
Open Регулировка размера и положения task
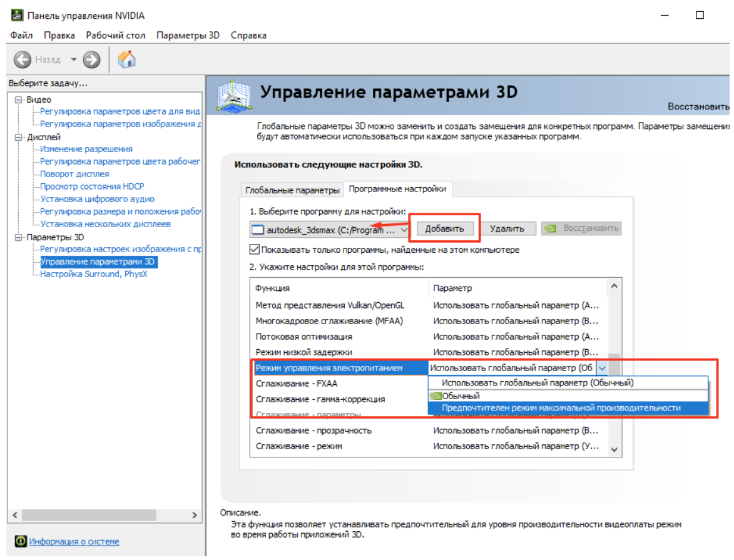pos(120,211)
